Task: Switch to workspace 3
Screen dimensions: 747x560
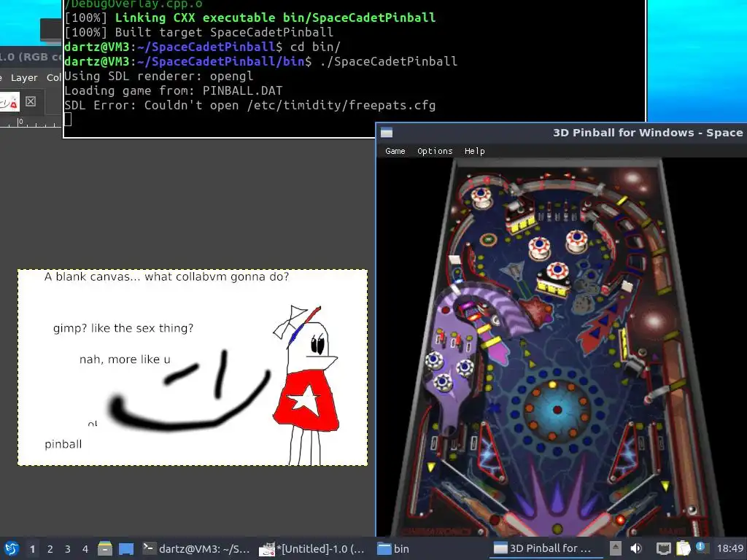Action: 68,549
